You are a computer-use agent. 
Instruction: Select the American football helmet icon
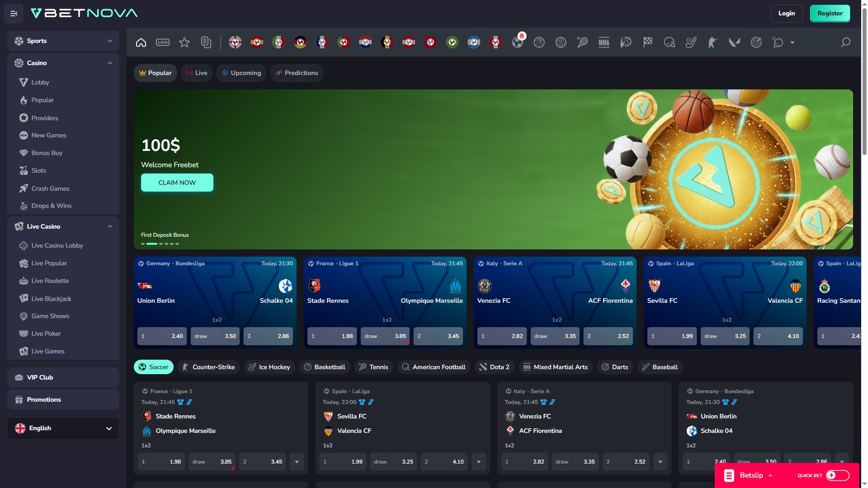click(670, 42)
